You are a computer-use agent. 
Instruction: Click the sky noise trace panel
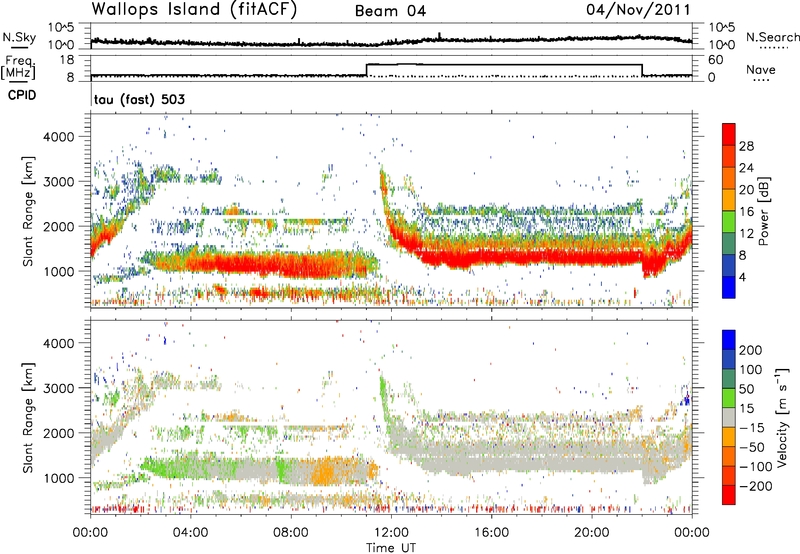(x=391, y=36)
